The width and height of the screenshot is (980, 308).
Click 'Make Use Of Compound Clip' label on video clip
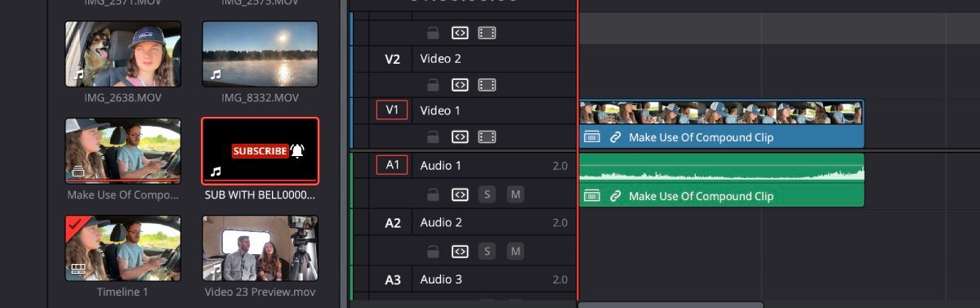pyautogui.click(x=701, y=137)
